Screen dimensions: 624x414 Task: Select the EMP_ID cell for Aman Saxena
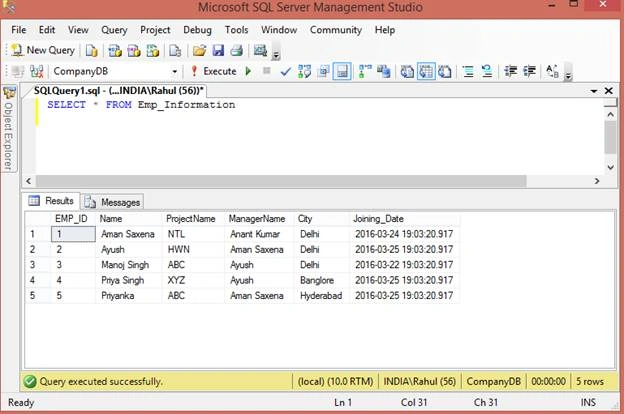73,234
